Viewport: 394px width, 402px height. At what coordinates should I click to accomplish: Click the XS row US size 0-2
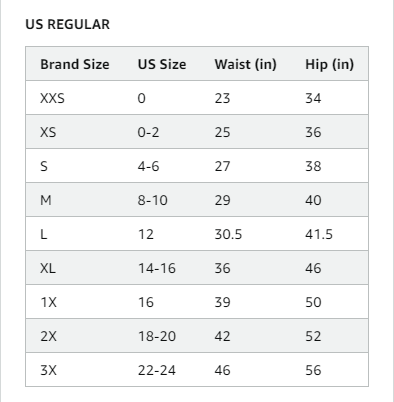(148, 132)
